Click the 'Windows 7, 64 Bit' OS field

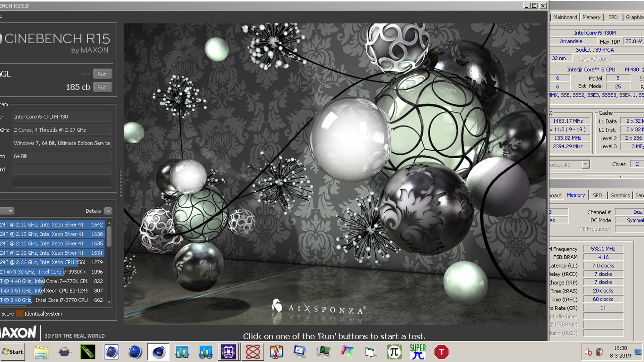[x=62, y=143]
